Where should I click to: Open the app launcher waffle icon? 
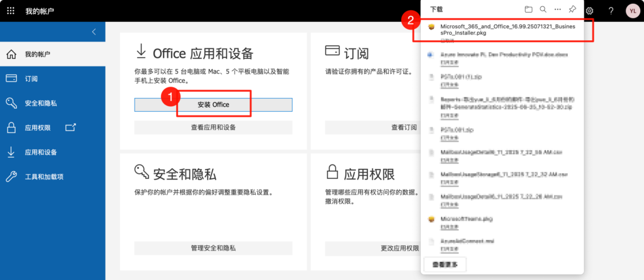(x=11, y=11)
